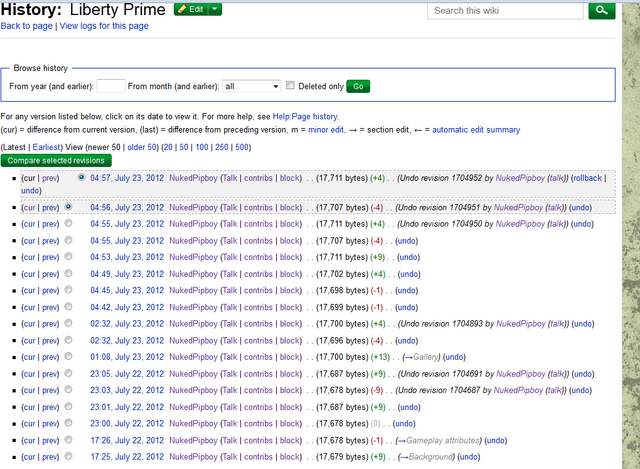Image resolution: width=640 pixels, height=469 pixels.
Task: Expand the From month dropdown
Action: pos(251,86)
